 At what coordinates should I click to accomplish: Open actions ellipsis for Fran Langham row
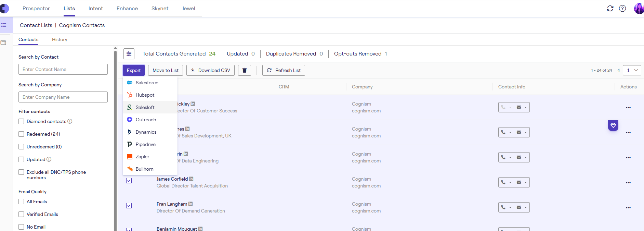(x=628, y=208)
